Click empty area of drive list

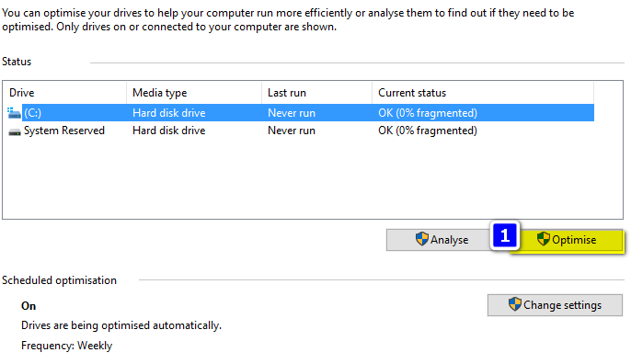[313, 179]
